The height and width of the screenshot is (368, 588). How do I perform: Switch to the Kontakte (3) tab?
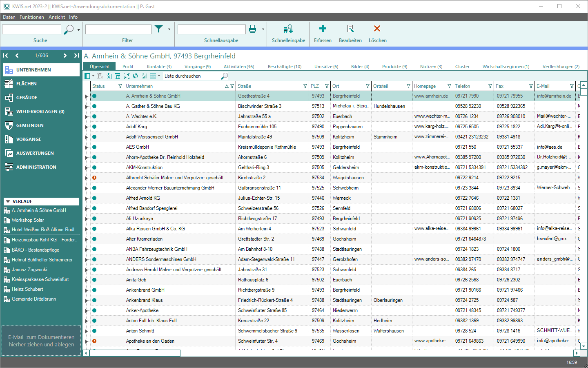[x=159, y=67]
